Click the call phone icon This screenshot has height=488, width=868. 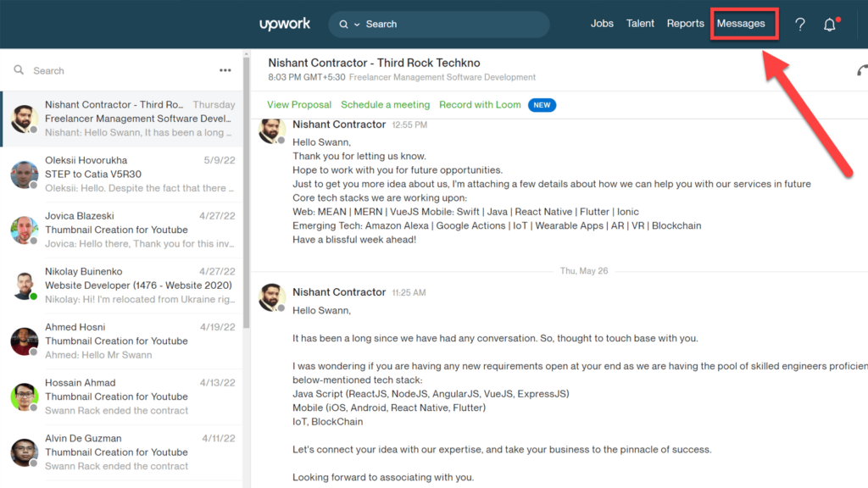coord(862,71)
